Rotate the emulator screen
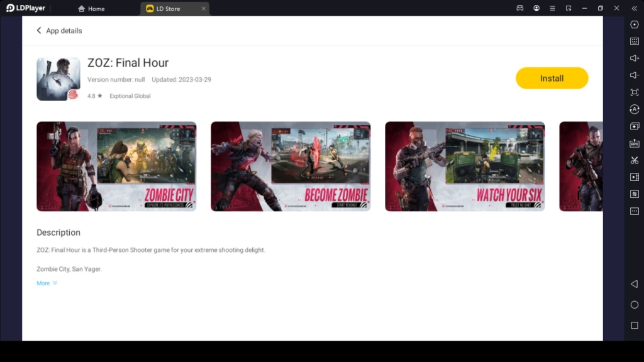This screenshot has width=644, height=362. tap(634, 109)
